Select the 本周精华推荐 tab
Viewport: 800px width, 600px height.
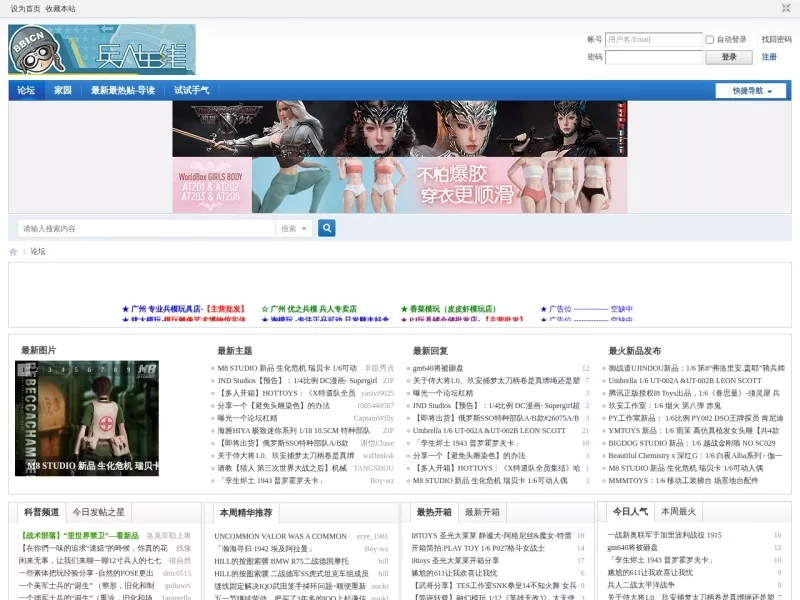tap(246, 512)
